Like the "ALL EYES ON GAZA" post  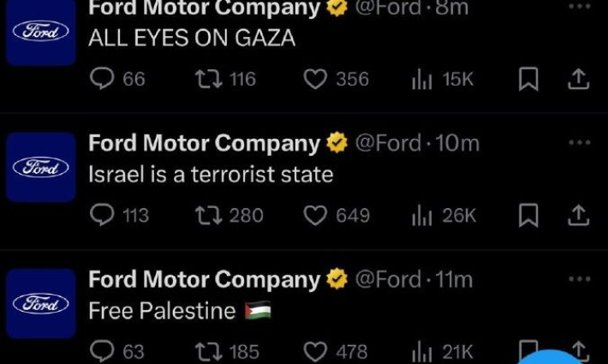316,79
